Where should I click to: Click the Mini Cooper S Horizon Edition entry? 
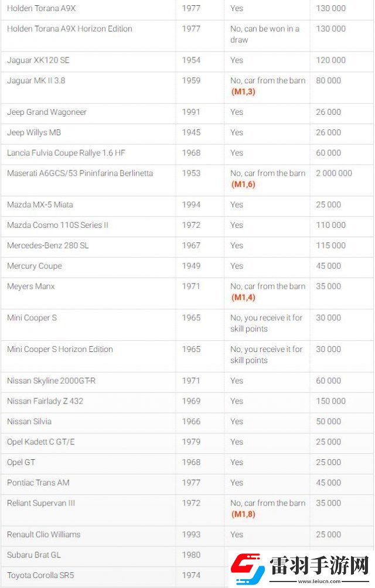click(x=60, y=350)
